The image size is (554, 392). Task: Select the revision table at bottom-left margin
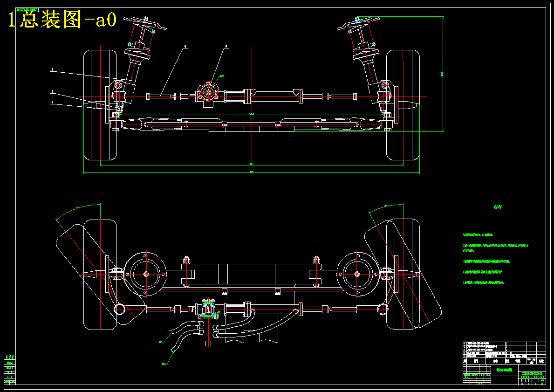coord(10,369)
